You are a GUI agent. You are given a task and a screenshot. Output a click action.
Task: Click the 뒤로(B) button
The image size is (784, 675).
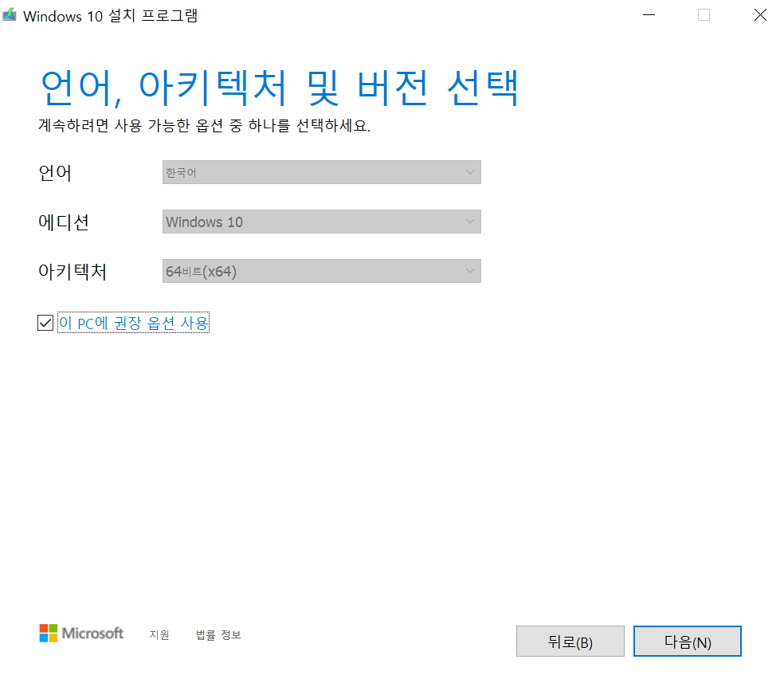coord(570,642)
